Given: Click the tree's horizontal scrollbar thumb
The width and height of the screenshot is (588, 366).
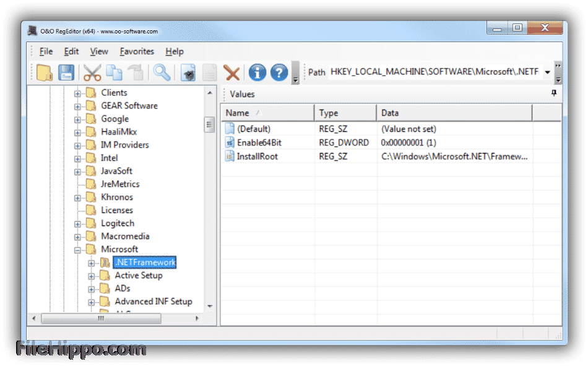Looking at the screenshot, I should click(101, 318).
